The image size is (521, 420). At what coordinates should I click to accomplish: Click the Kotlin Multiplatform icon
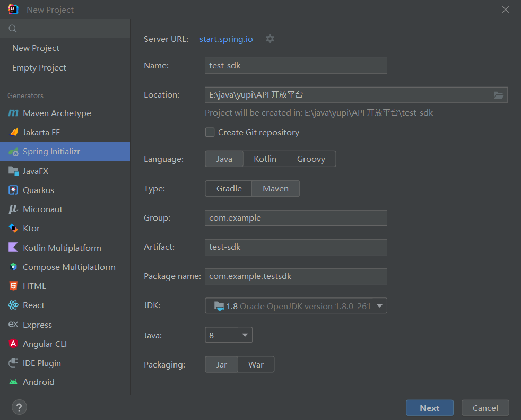click(x=13, y=247)
